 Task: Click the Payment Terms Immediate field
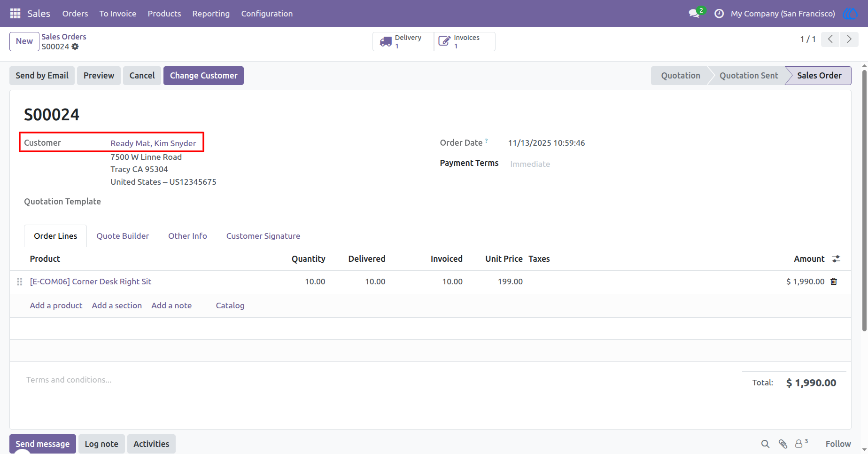pyautogui.click(x=530, y=164)
